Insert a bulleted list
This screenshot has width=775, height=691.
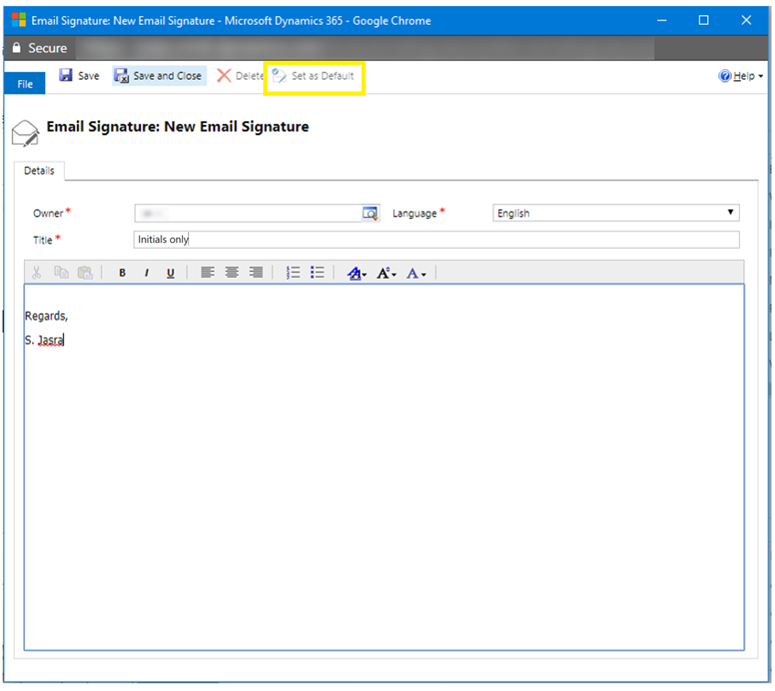coord(317,272)
